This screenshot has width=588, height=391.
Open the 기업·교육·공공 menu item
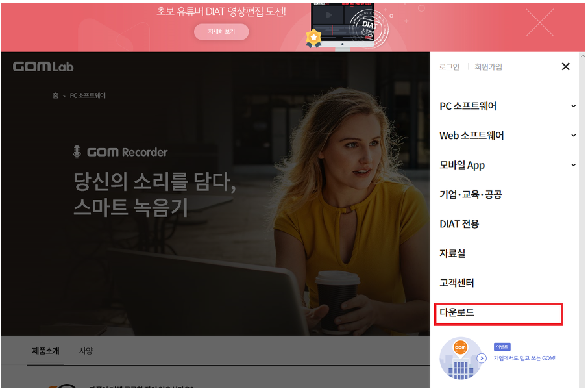click(471, 194)
